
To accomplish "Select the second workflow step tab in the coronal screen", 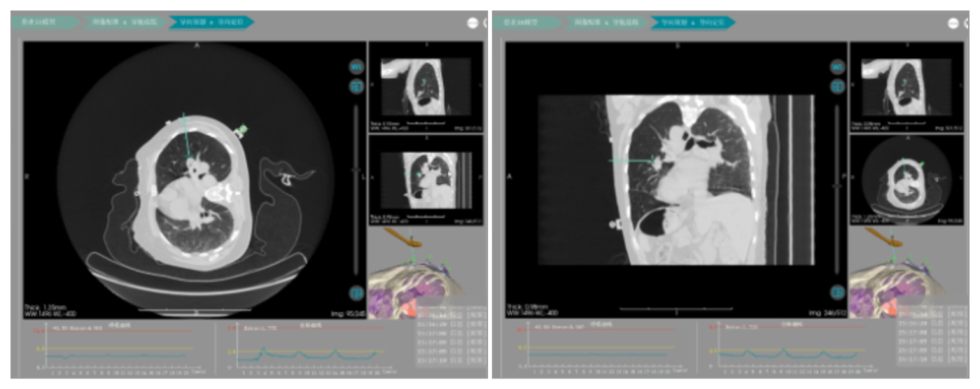I will click(608, 22).
